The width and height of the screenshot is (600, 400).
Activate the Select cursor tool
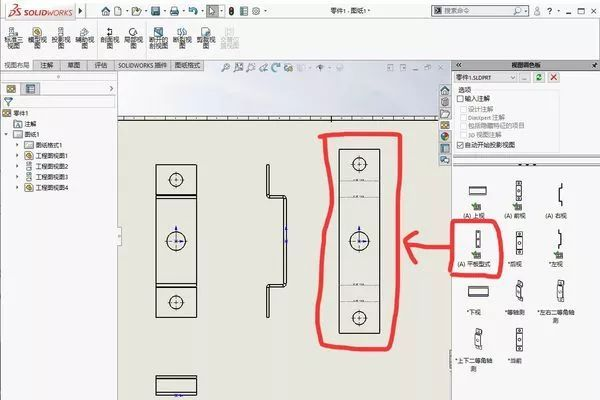pyautogui.click(x=212, y=11)
